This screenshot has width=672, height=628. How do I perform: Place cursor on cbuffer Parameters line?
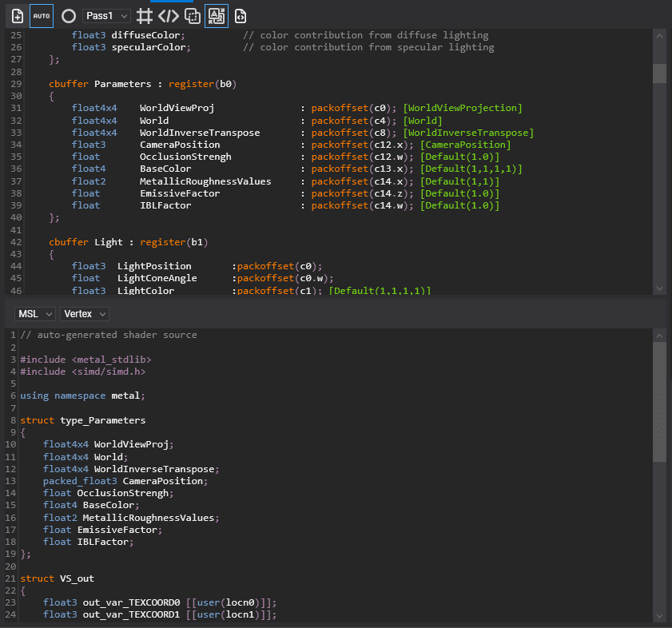point(142,84)
